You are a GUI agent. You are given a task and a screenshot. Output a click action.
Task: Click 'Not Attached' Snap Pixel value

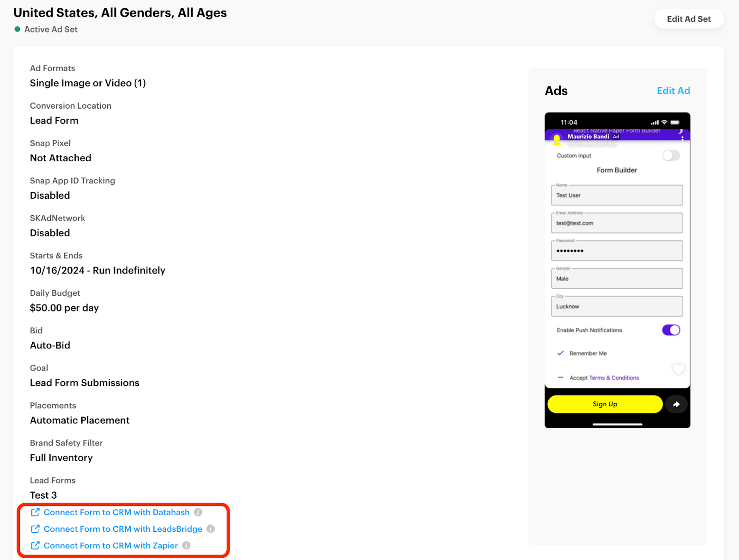pos(61,158)
